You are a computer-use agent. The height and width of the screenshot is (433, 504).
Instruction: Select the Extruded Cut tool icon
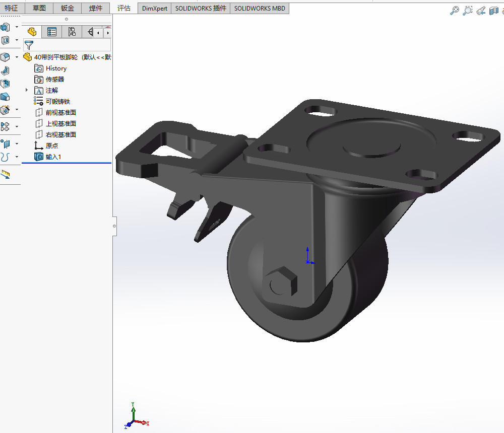(x=5, y=40)
